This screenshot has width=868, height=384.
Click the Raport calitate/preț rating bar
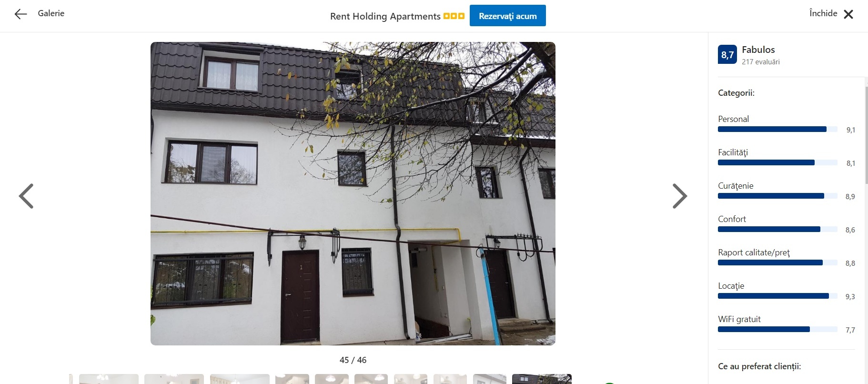tap(777, 263)
